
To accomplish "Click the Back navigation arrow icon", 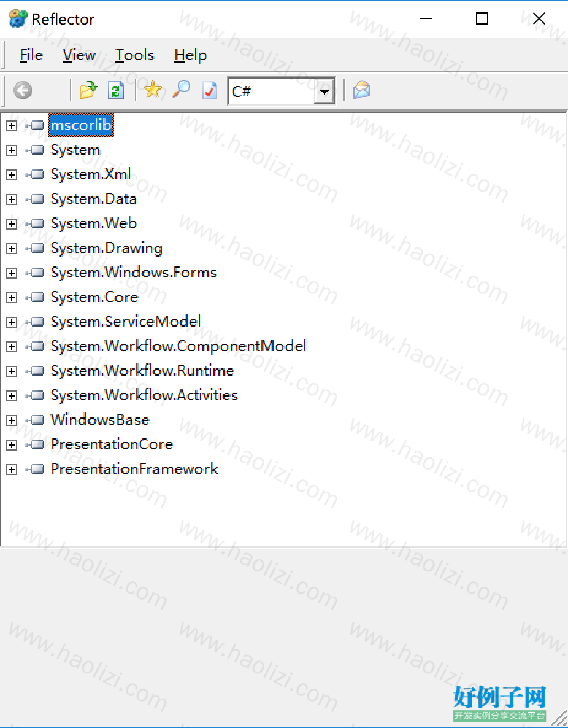I will (23, 90).
